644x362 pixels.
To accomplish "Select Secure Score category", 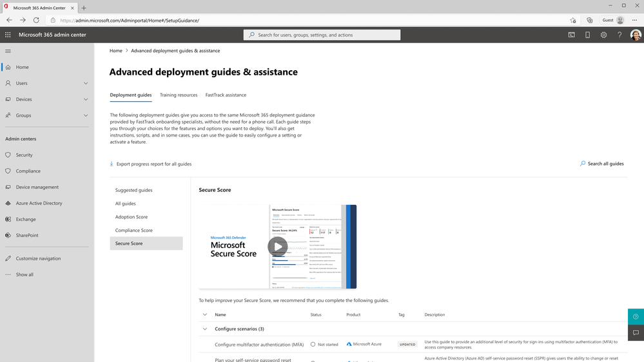I will pyautogui.click(x=146, y=243).
